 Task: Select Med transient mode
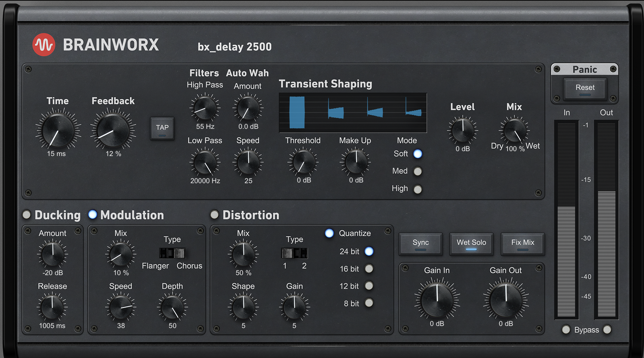(418, 171)
